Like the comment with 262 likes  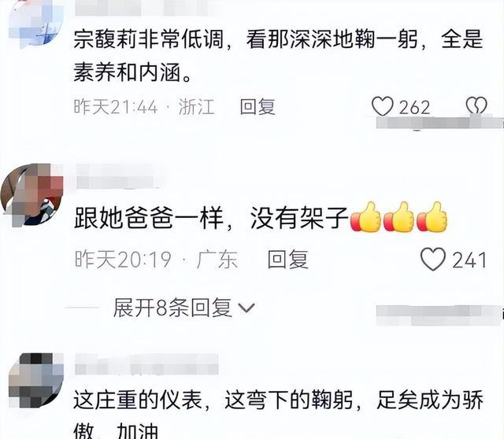(x=383, y=106)
